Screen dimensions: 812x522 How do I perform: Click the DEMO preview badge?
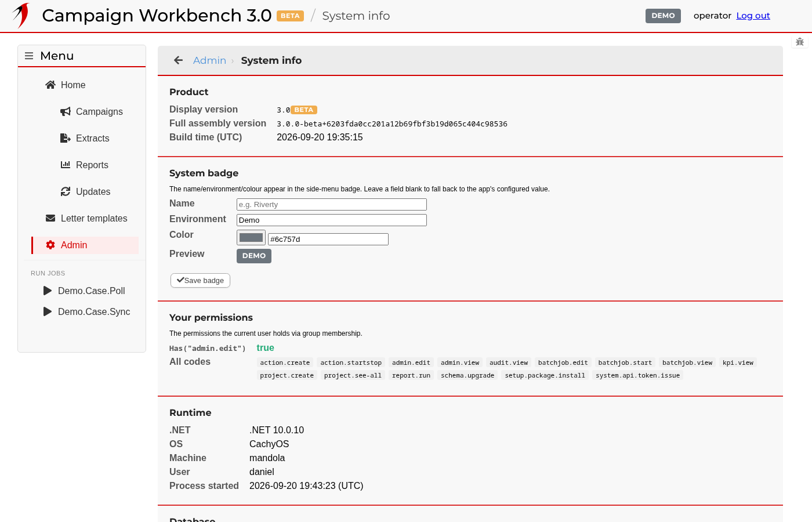[254, 256]
